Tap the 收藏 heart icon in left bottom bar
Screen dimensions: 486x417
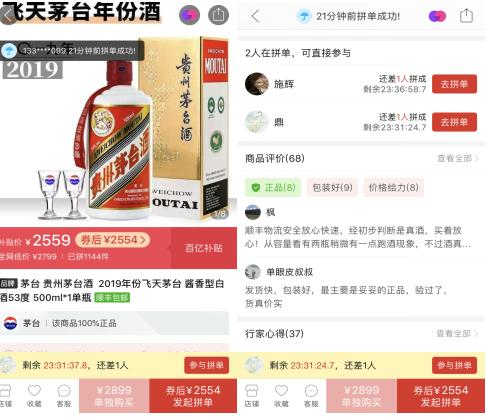click(x=34, y=396)
